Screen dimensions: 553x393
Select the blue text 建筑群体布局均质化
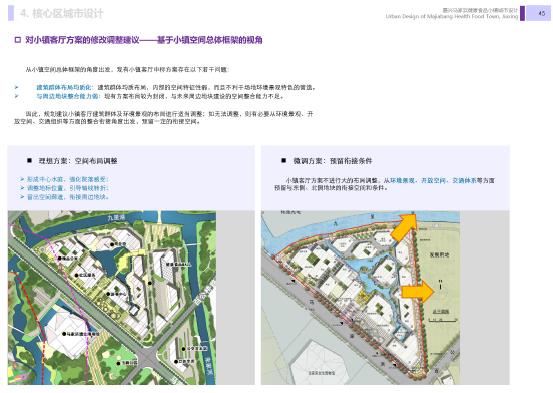click(x=65, y=87)
